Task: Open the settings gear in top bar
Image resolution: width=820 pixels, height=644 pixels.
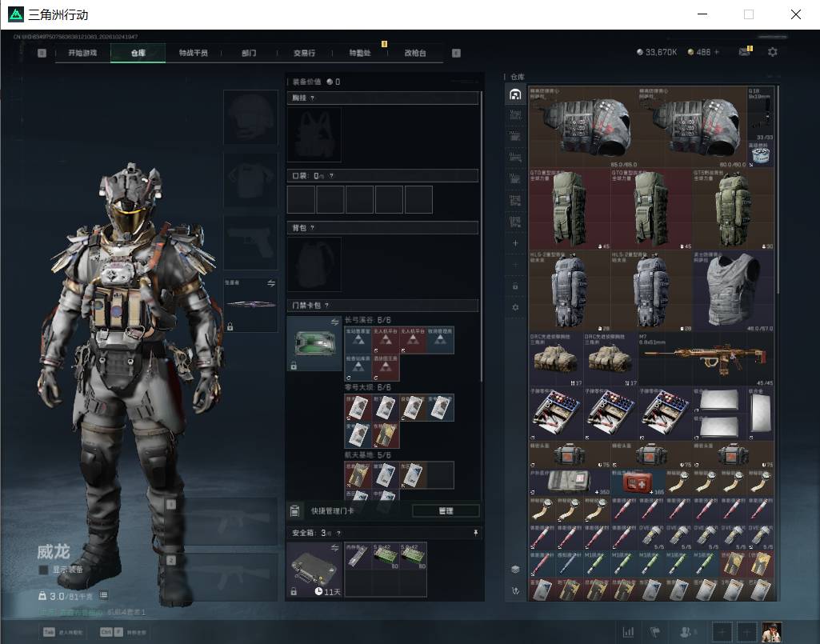Action: coord(773,52)
